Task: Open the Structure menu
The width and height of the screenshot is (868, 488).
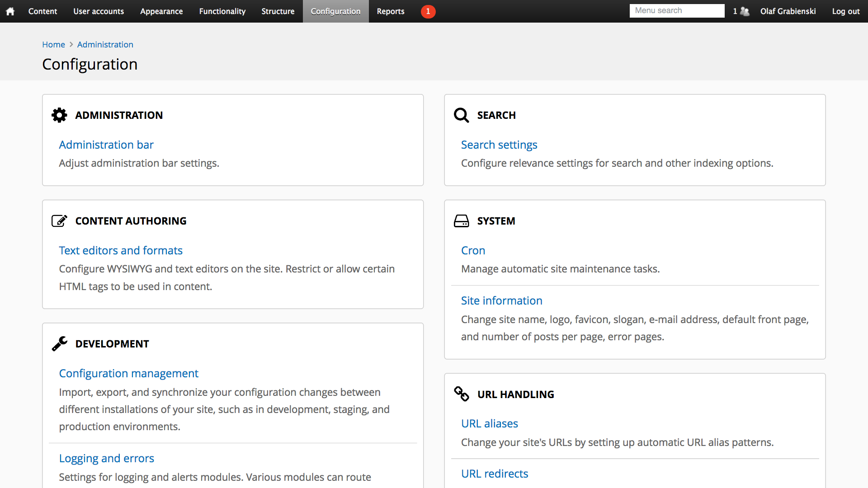Action: (x=278, y=11)
